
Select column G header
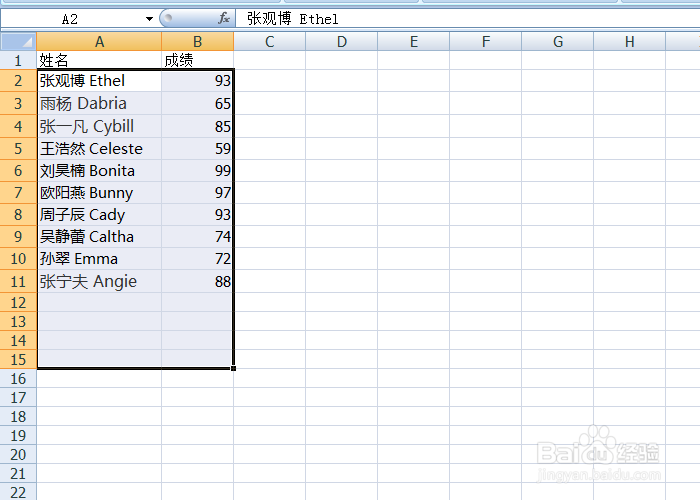coord(558,42)
